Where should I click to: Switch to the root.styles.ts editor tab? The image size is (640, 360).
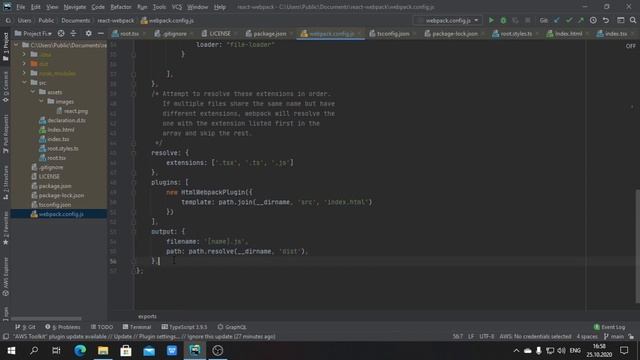512,34
